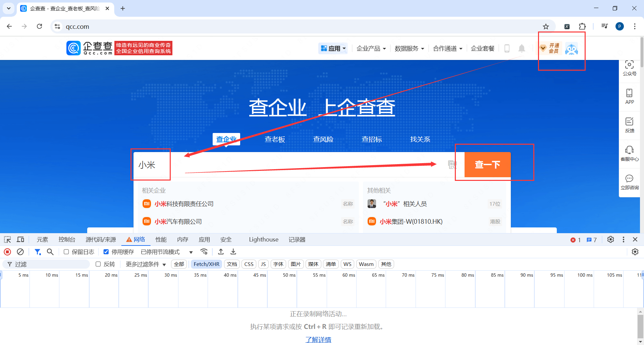Activate the DevTools inspect element picker
Viewport: 644px width, 345px height.
7,239
